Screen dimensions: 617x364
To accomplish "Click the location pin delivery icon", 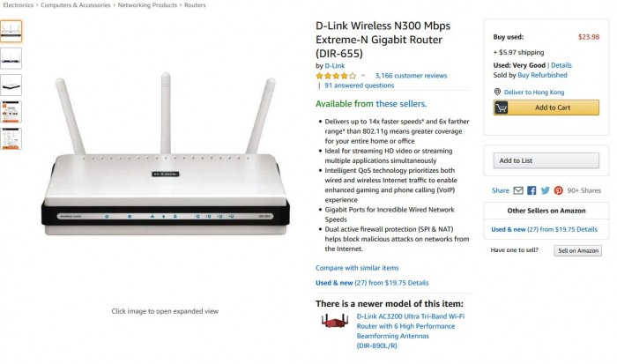I will pyautogui.click(x=497, y=92).
